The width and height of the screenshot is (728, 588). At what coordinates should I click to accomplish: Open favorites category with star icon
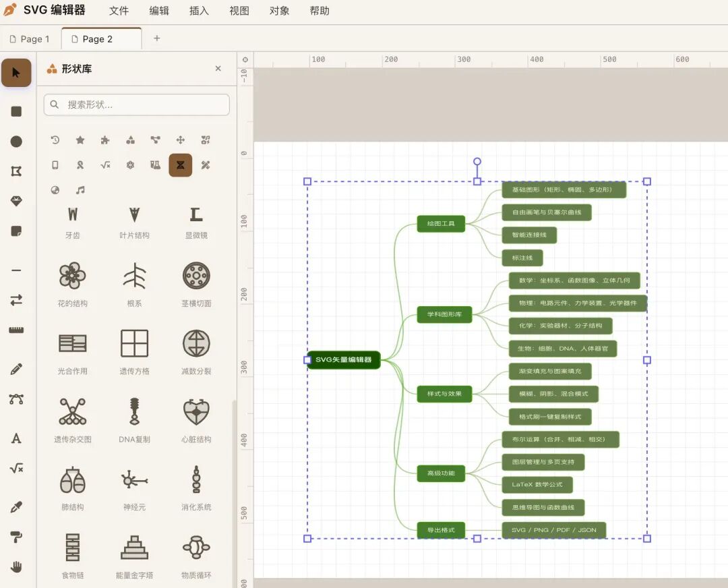80,140
